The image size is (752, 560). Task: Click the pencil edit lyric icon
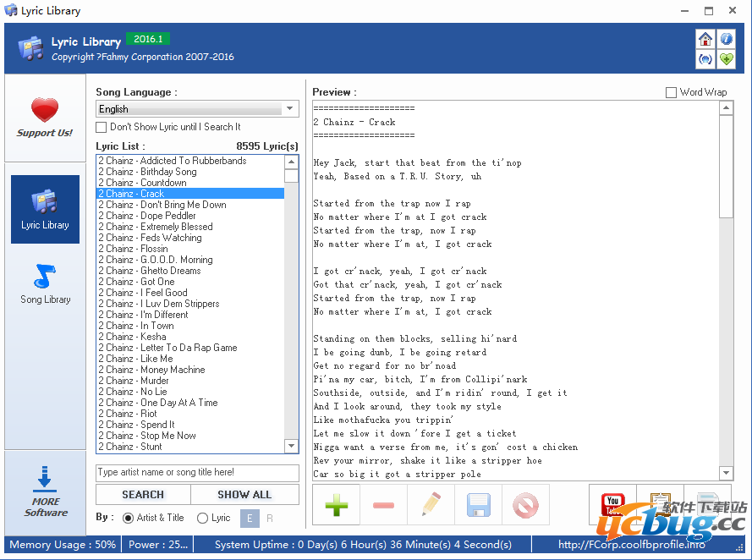(431, 505)
